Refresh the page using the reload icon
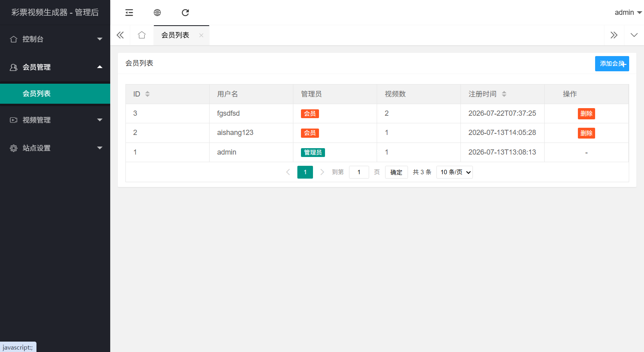Viewport: 644px width, 352px height. pyautogui.click(x=185, y=13)
